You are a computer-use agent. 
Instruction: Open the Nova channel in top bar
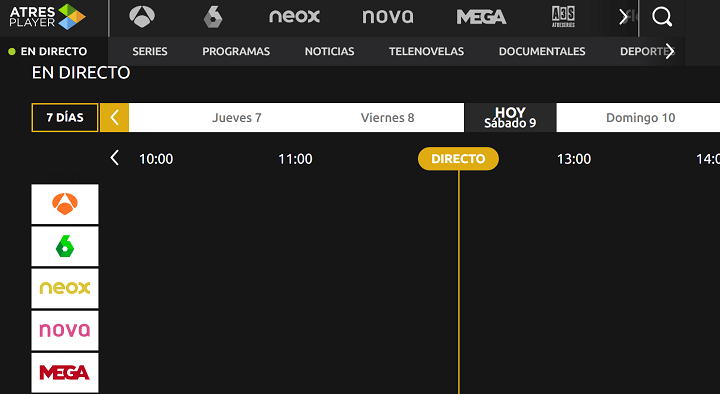(388, 17)
